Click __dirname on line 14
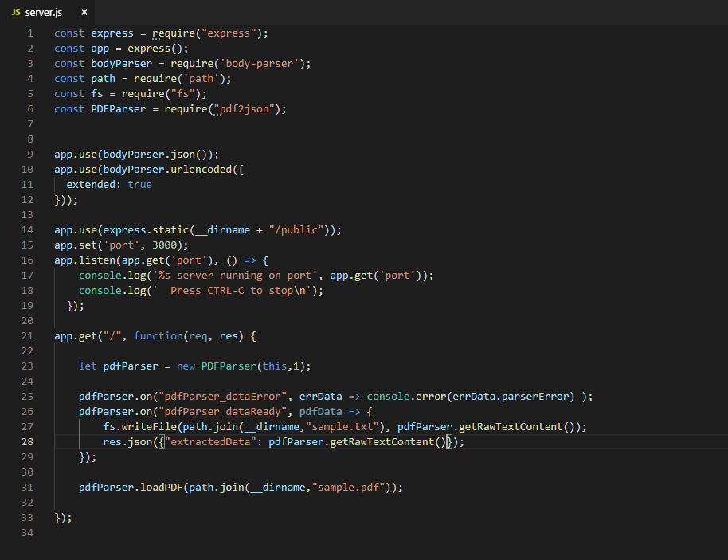Screen dimensions: 728x560 (222, 230)
